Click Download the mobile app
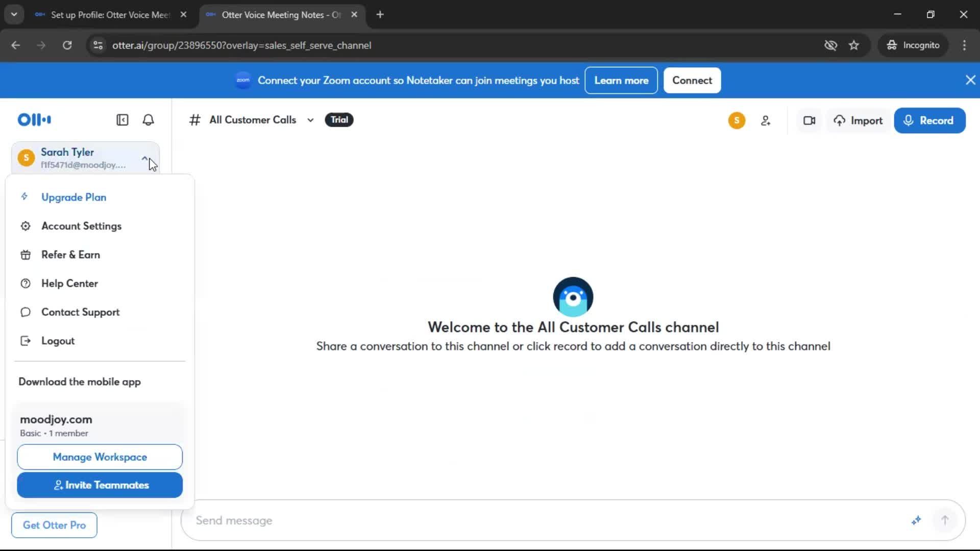The image size is (980, 551). click(80, 382)
